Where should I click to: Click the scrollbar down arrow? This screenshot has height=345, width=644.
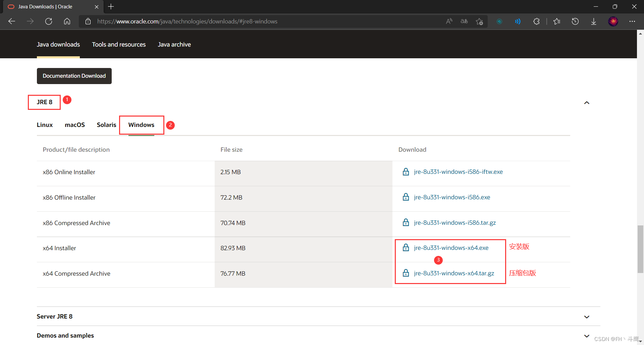640,341
